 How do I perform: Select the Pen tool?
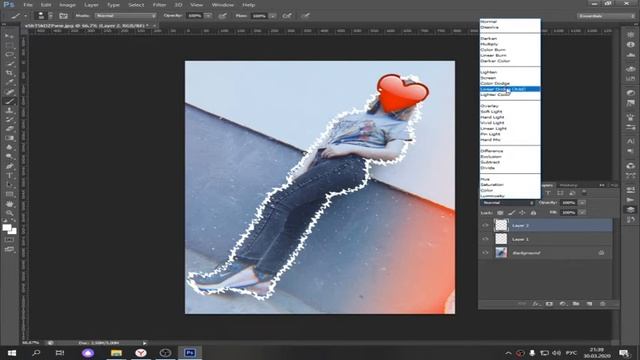click(x=9, y=166)
